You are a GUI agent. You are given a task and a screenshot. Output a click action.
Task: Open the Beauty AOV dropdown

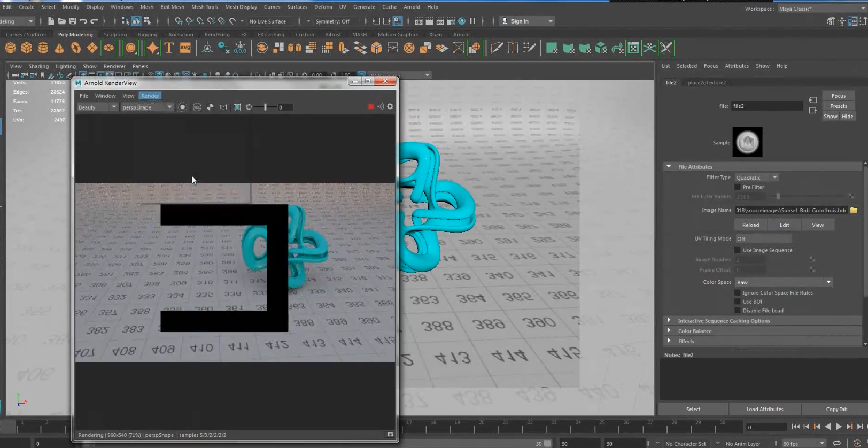pos(97,107)
